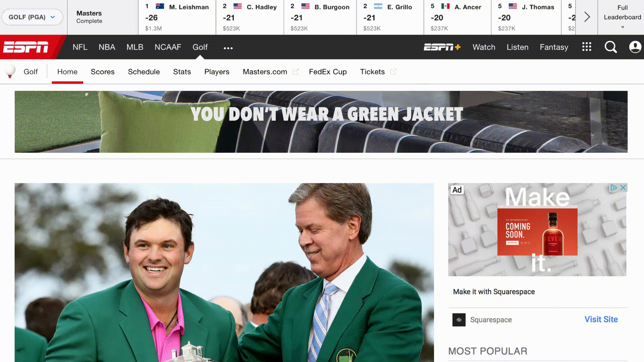This screenshot has width=644, height=362.
Task: Click the Visit Site link
Action: [601, 319]
